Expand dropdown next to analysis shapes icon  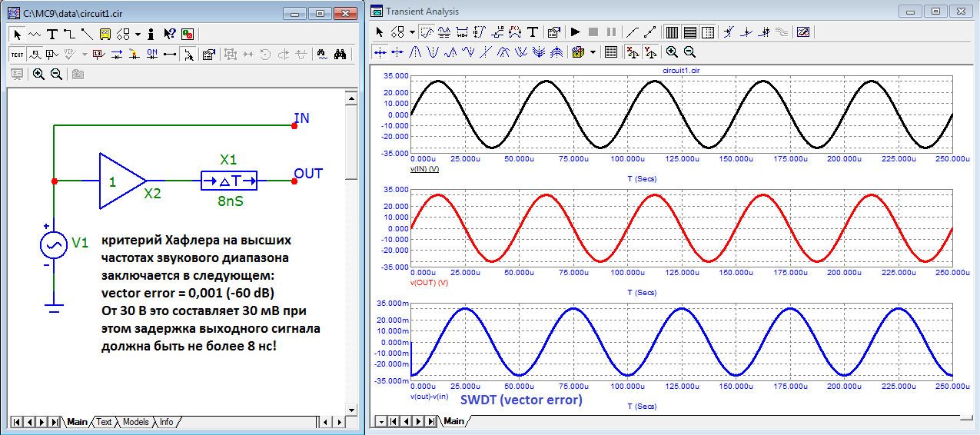(412, 32)
